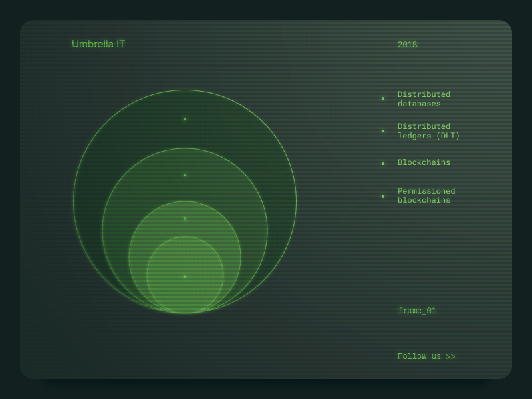The width and height of the screenshot is (532, 399).
Task: Select the Distributed ledgers (DLT) legend label
Action: [428, 131]
